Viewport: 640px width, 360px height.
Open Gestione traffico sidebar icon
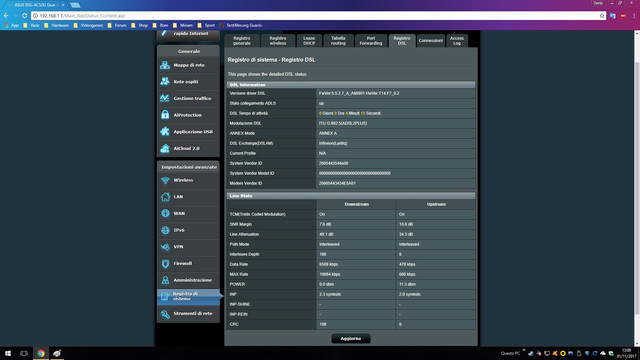point(165,98)
